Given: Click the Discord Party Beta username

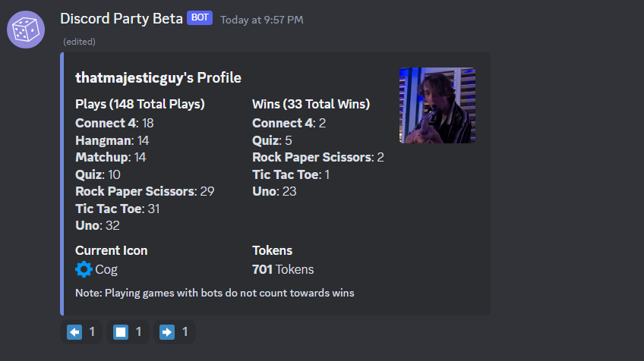Looking at the screenshot, I should pos(122,19).
